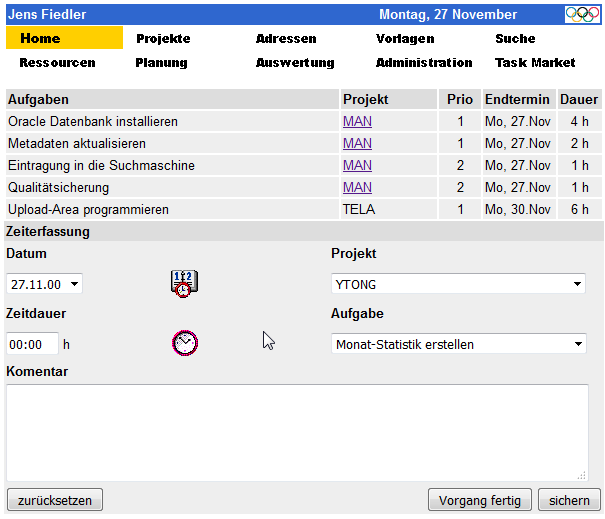The width and height of the screenshot is (605, 519).
Task: Open the Administration menu
Action: [x=424, y=63]
